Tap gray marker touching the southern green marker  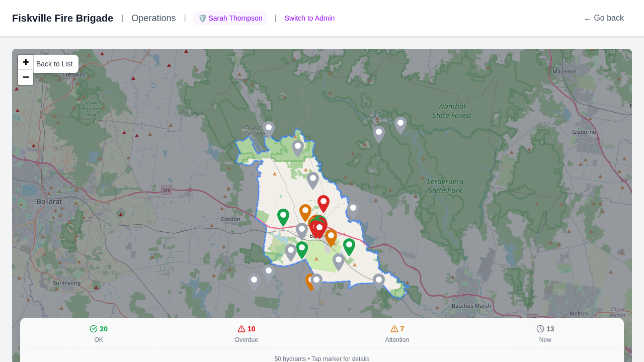(x=291, y=252)
